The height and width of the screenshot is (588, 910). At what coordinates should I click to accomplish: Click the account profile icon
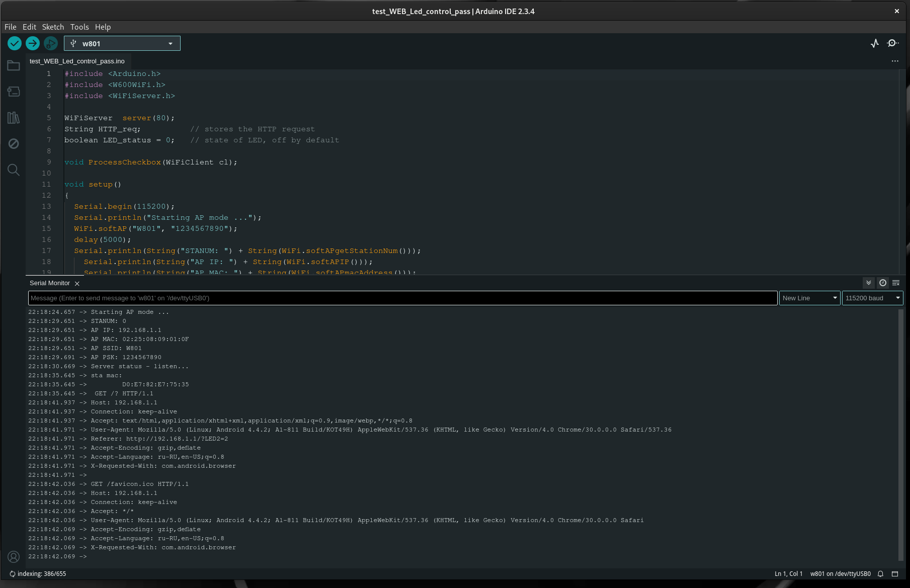14,557
